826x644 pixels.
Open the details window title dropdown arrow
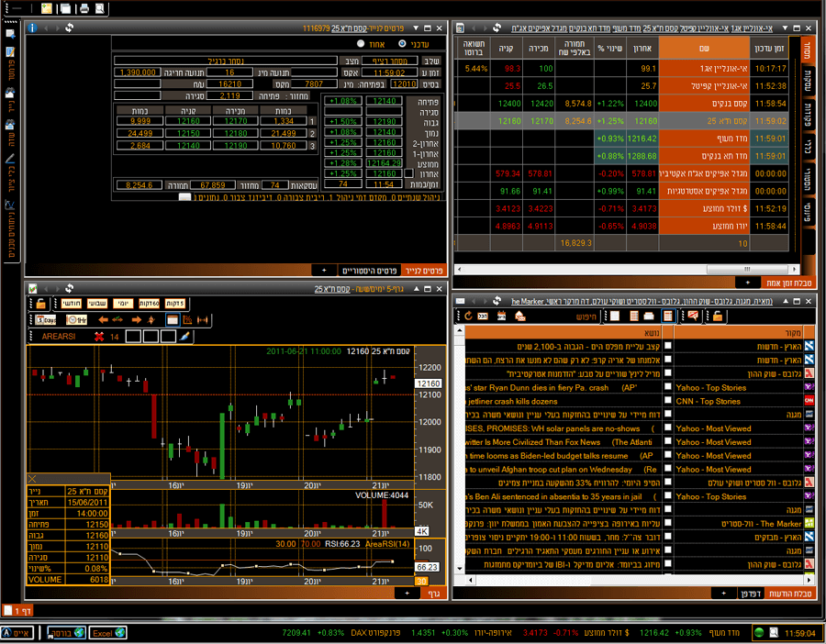click(416, 28)
